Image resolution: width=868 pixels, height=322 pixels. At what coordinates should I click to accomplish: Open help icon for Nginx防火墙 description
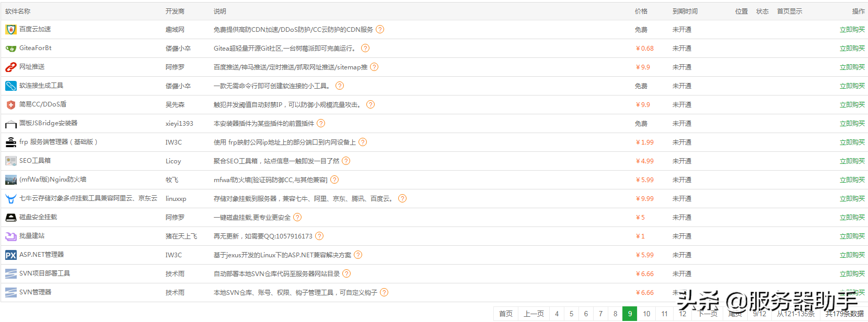[x=334, y=180]
